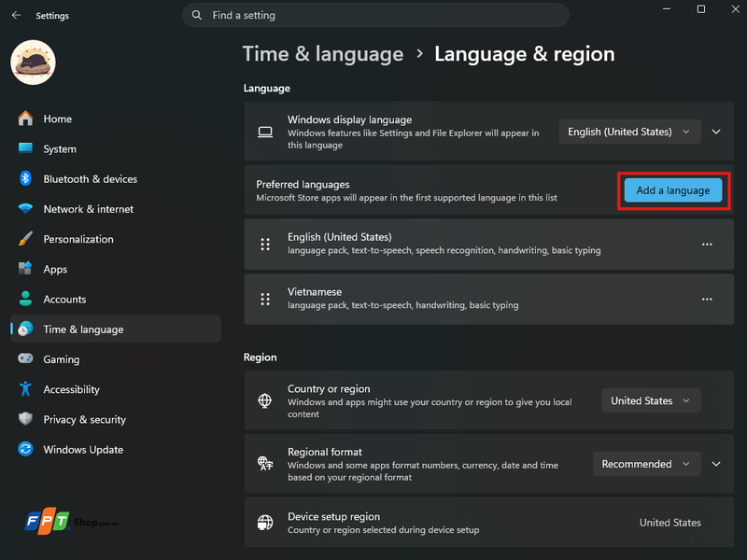The width and height of the screenshot is (747, 560).
Task: Minimize the Settings window
Action: [667, 9]
